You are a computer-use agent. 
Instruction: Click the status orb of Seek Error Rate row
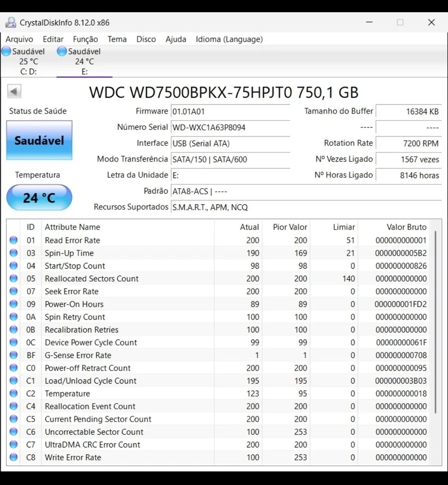click(14, 291)
